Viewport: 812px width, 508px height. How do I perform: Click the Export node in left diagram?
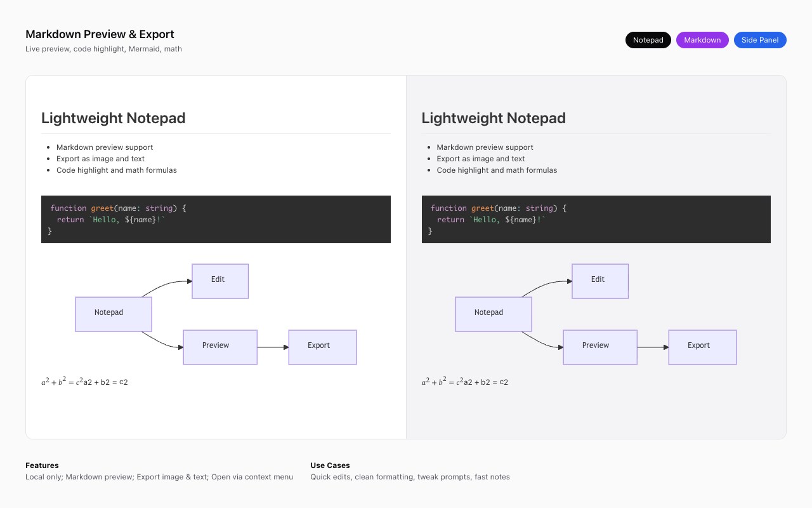[x=322, y=347]
